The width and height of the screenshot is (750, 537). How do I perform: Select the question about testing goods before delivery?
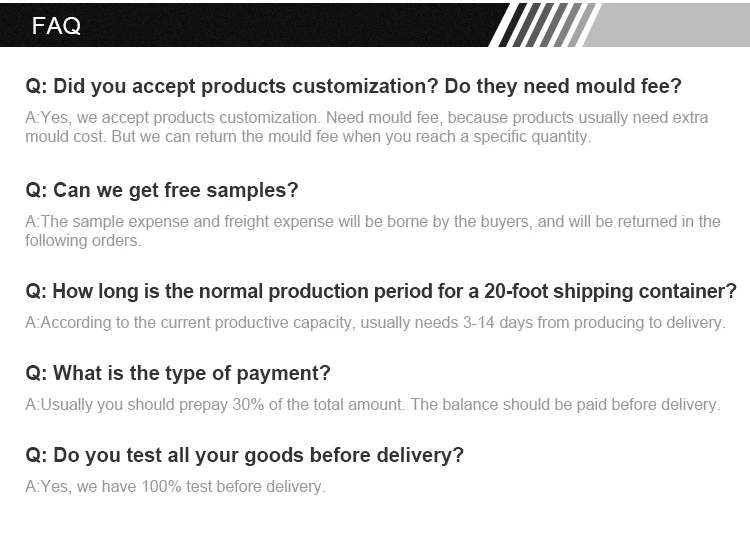click(244, 456)
